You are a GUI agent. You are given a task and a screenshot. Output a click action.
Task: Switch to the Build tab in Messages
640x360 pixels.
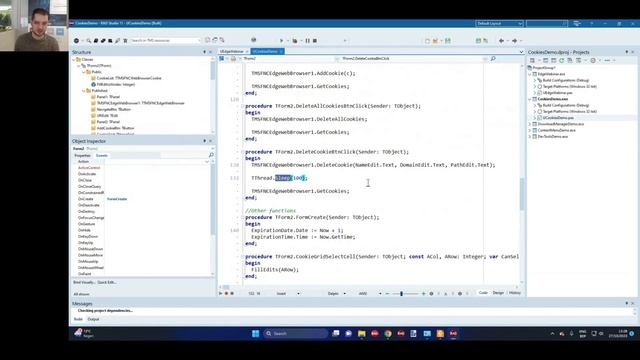(78, 319)
